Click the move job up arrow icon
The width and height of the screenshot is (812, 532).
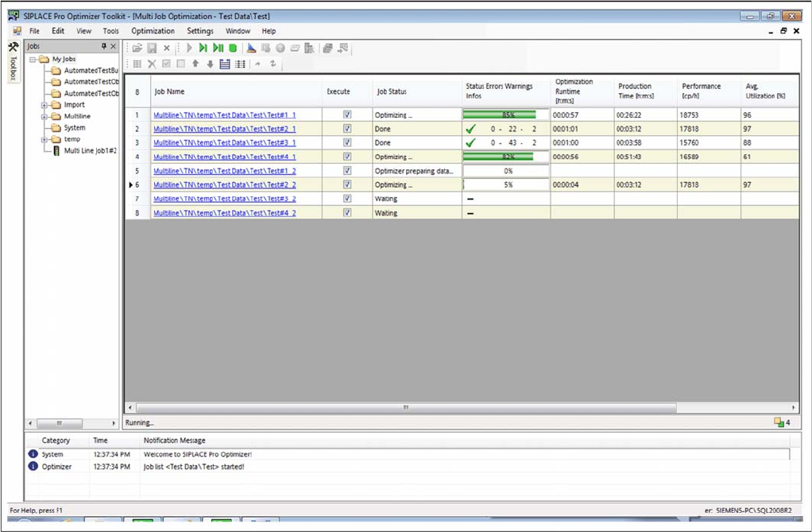195,64
